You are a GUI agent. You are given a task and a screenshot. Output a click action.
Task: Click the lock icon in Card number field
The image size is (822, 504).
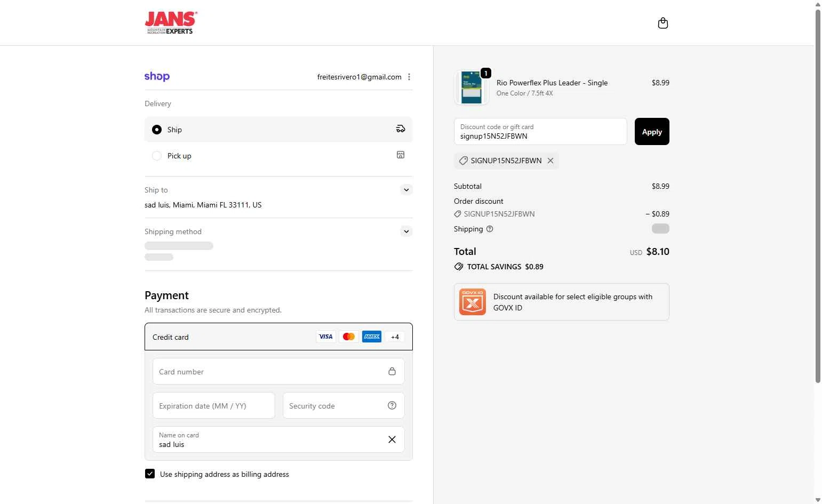click(392, 371)
